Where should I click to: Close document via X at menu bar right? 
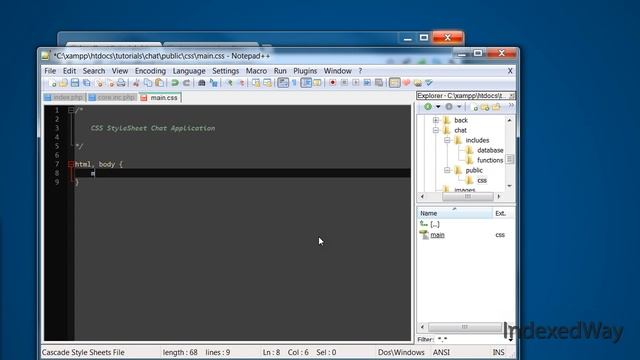coord(510,71)
